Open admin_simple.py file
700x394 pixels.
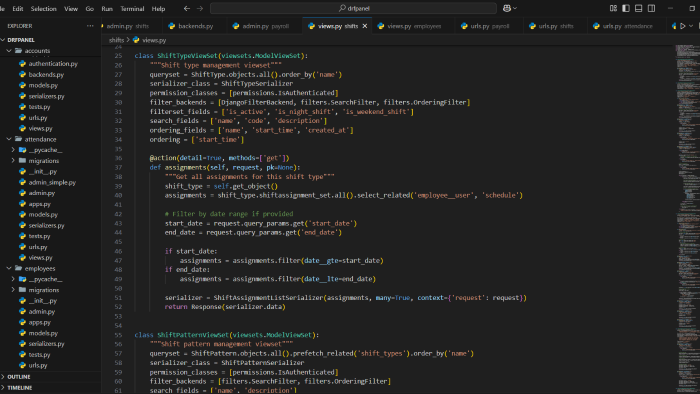50,182
